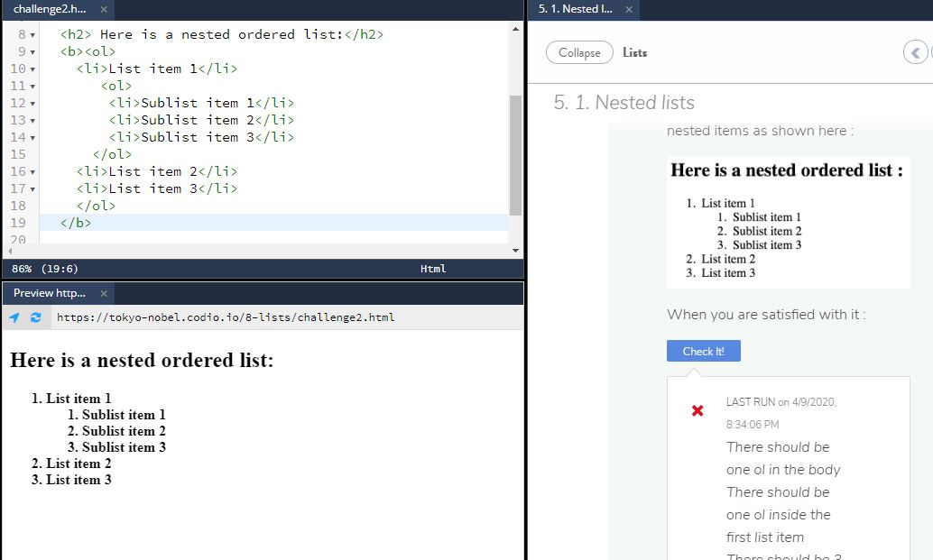Refresh the preview page
The width and height of the screenshot is (933, 560).
pos(34,317)
